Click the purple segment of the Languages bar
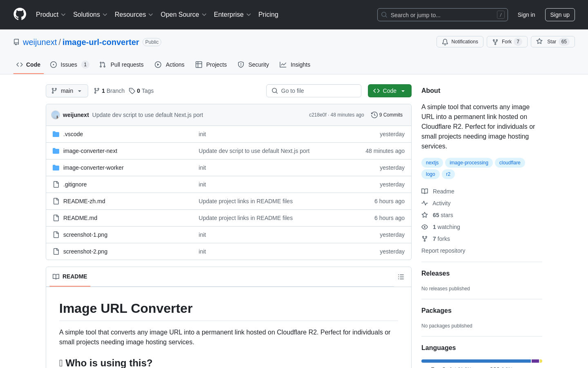588x368 pixels. pyautogui.click(x=535, y=361)
